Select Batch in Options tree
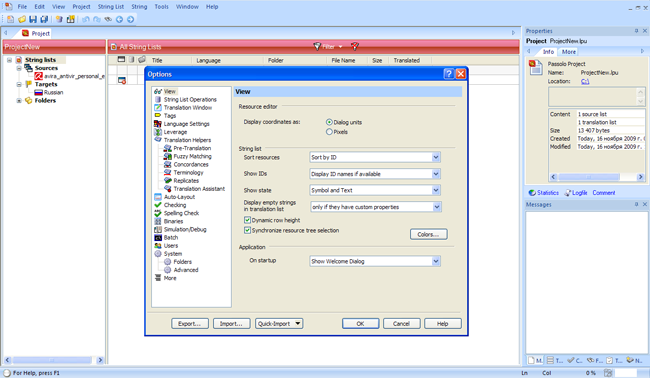 (x=170, y=237)
